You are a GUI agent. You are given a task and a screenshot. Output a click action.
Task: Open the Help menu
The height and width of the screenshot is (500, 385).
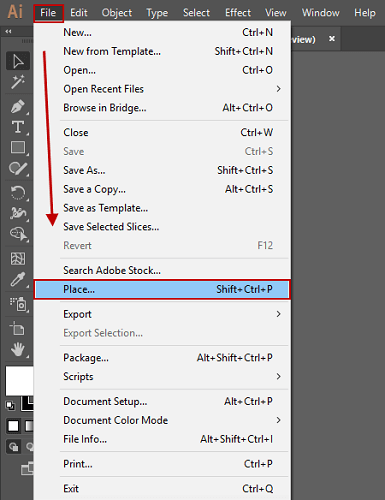coord(365,13)
